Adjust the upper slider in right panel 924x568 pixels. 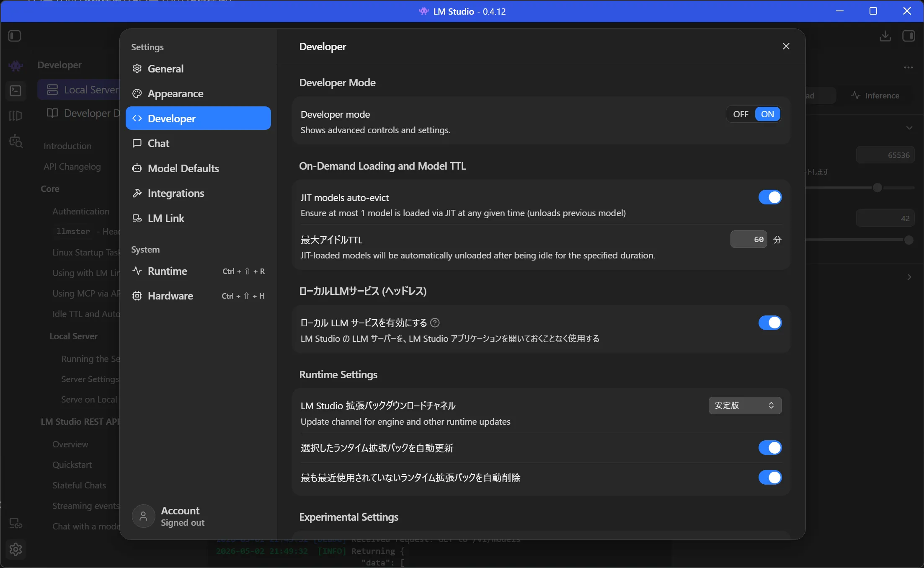pos(877,188)
